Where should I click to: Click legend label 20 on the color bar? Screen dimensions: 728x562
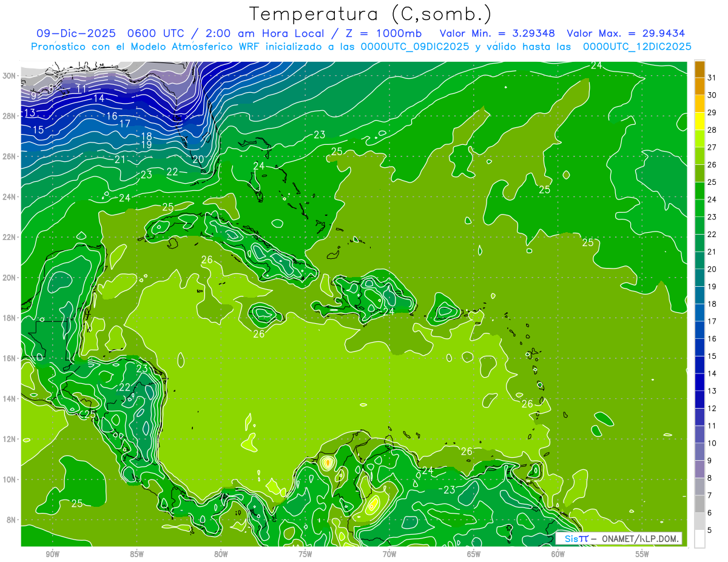tap(712, 269)
